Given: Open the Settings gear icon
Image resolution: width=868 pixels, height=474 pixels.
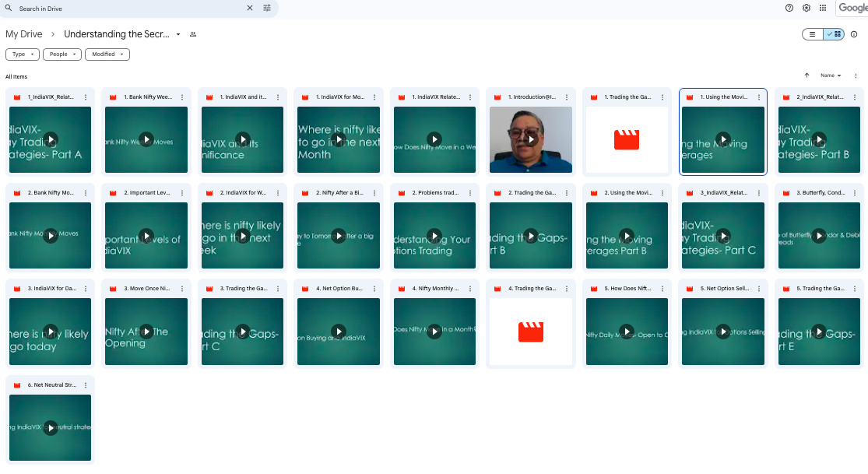Looking at the screenshot, I should click(807, 8).
